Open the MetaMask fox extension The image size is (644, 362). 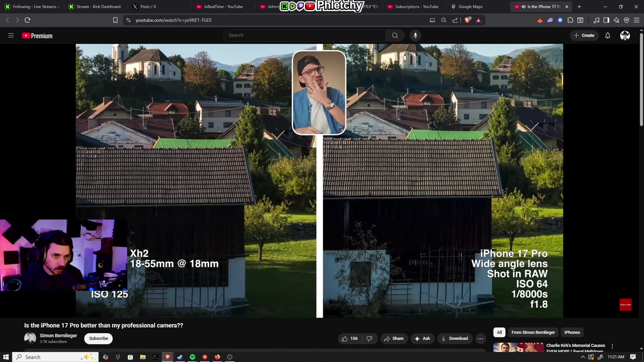tap(540, 20)
